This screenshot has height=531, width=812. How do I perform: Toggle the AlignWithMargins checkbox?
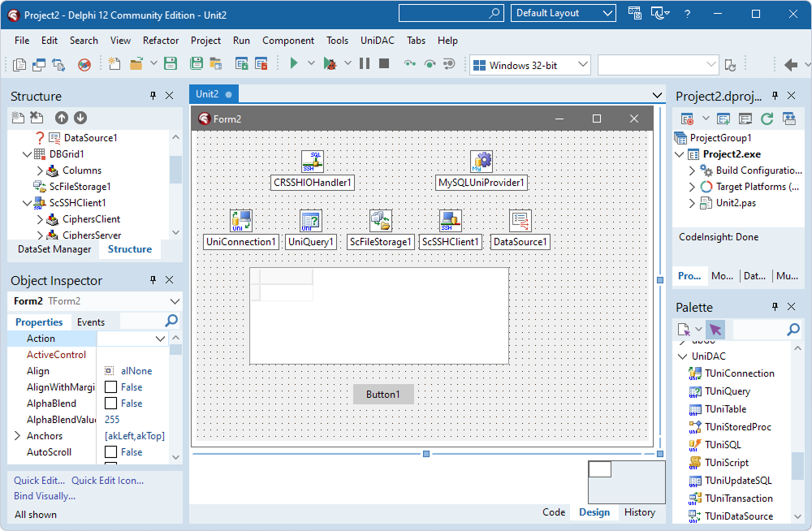click(110, 387)
